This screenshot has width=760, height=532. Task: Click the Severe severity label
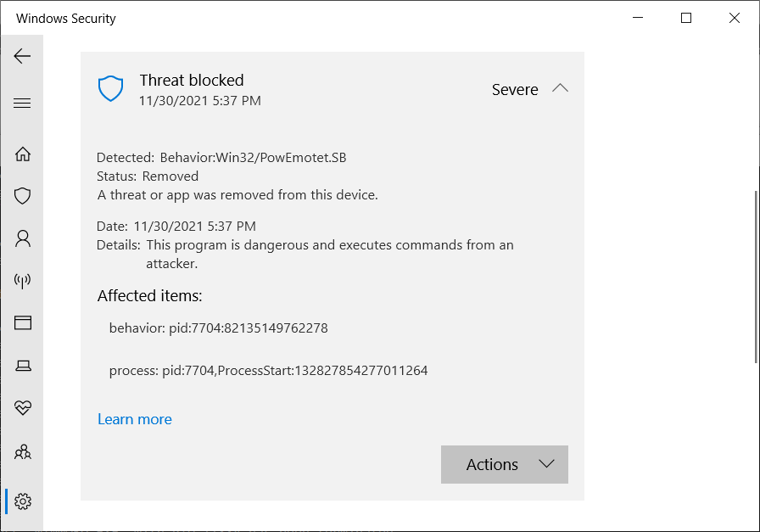tap(515, 90)
